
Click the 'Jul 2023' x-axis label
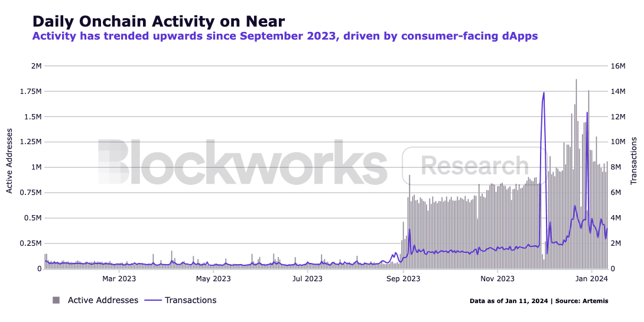308,279
